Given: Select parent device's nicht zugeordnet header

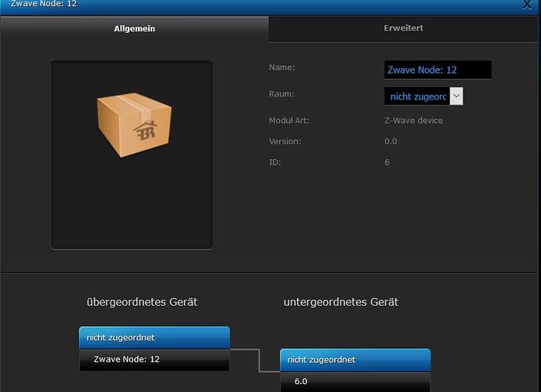Looking at the screenshot, I should (x=154, y=338).
